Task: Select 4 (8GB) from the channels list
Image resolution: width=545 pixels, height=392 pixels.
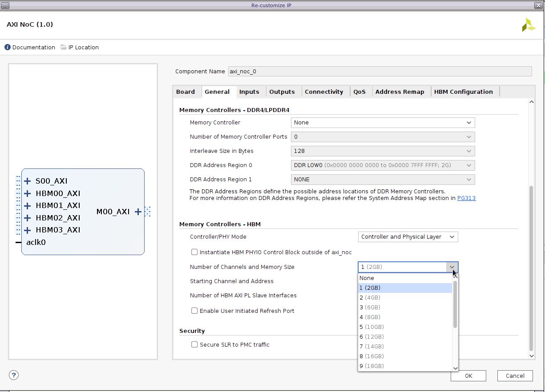Action: pyautogui.click(x=370, y=317)
